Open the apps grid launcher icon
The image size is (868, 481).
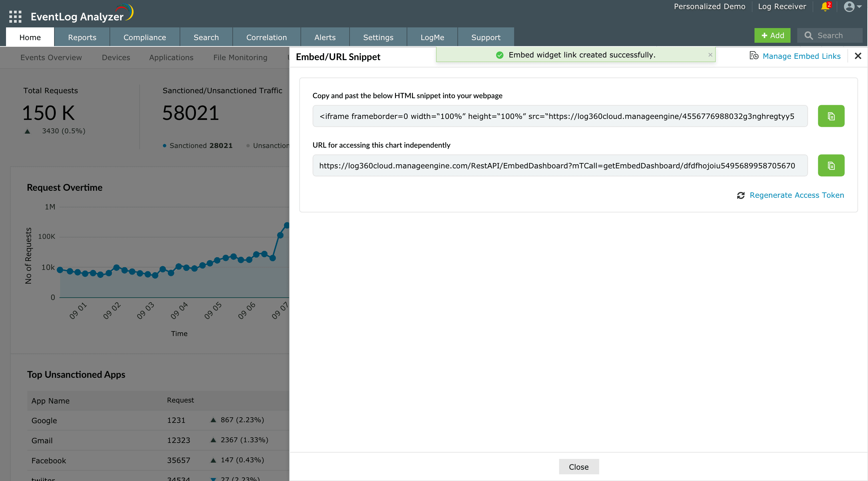[15, 16]
